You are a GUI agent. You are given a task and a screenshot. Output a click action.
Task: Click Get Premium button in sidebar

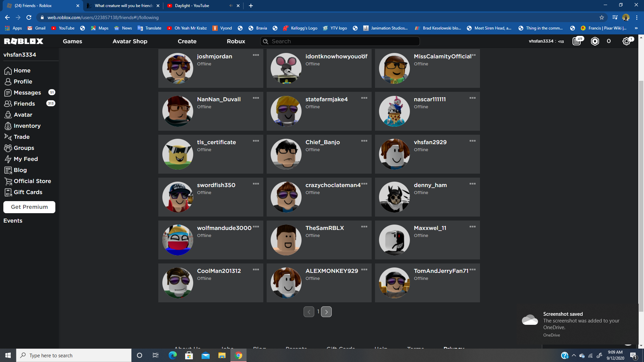pyautogui.click(x=30, y=207)
